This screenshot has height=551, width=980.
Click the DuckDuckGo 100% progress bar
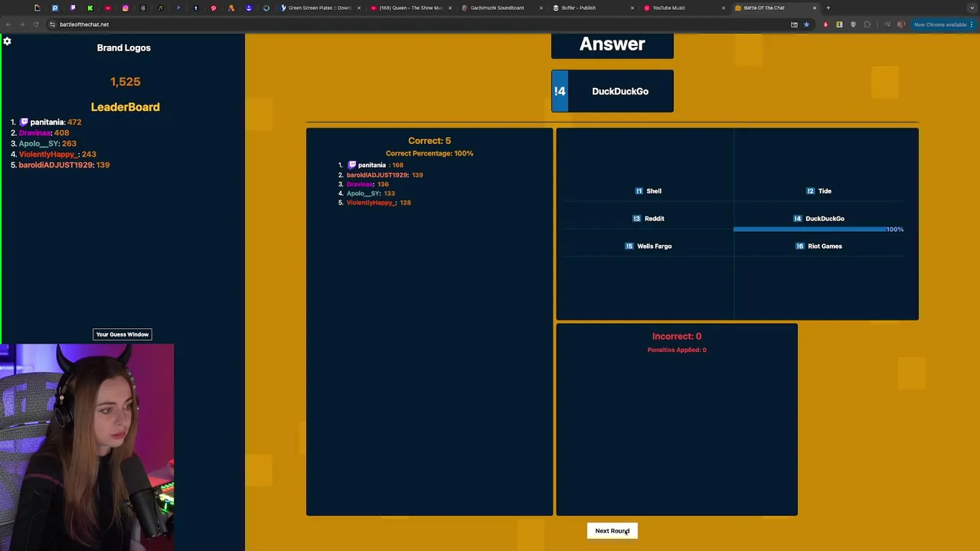click(810, 230)
